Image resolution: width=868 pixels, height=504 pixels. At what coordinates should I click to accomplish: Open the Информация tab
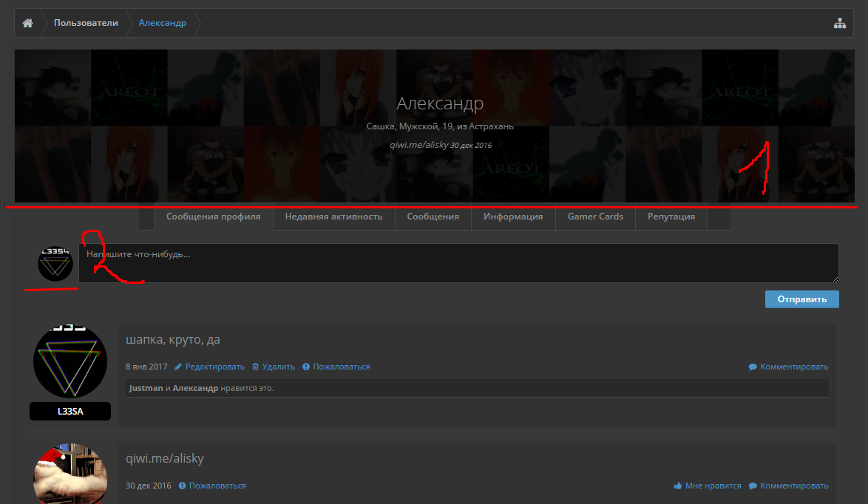click(513, 217)
